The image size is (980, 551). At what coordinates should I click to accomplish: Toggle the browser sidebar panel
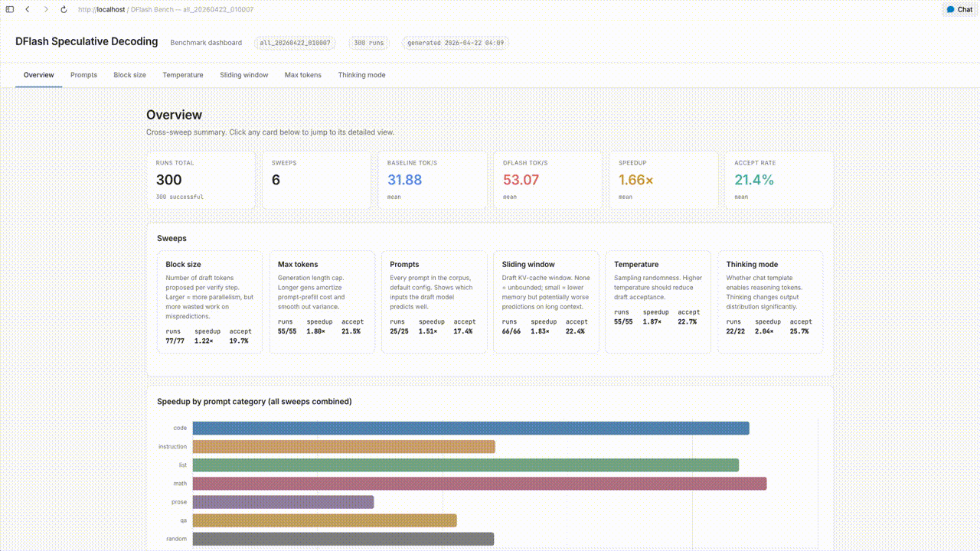click(10, 10)
